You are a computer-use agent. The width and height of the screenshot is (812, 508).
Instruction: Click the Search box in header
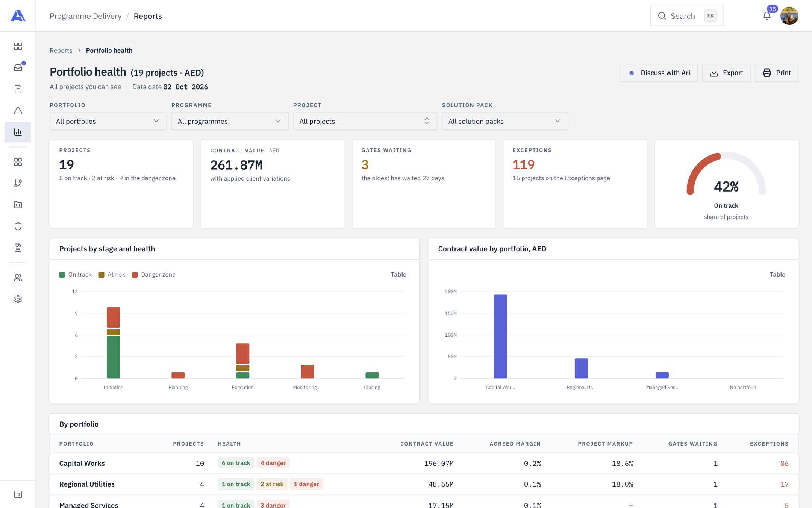click(687, 16)
